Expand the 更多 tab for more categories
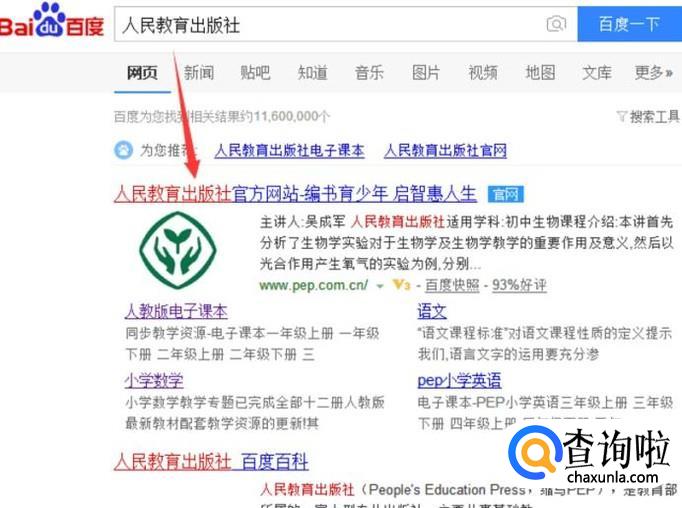Screen dimensions: 682x508 [653, 73]
